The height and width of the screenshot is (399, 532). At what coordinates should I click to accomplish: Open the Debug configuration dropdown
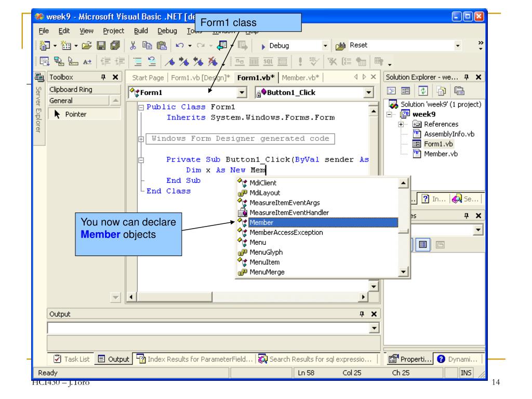(x=325, y=46)
